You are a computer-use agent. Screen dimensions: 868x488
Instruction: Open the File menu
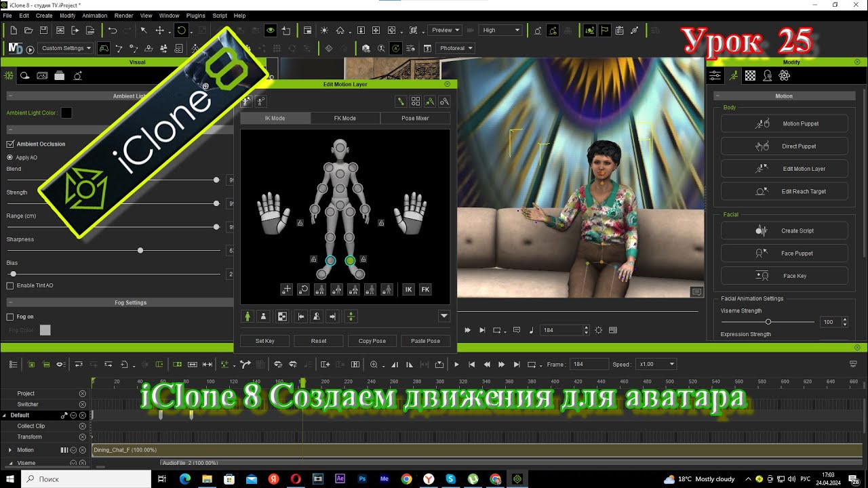tap(7, 16)
